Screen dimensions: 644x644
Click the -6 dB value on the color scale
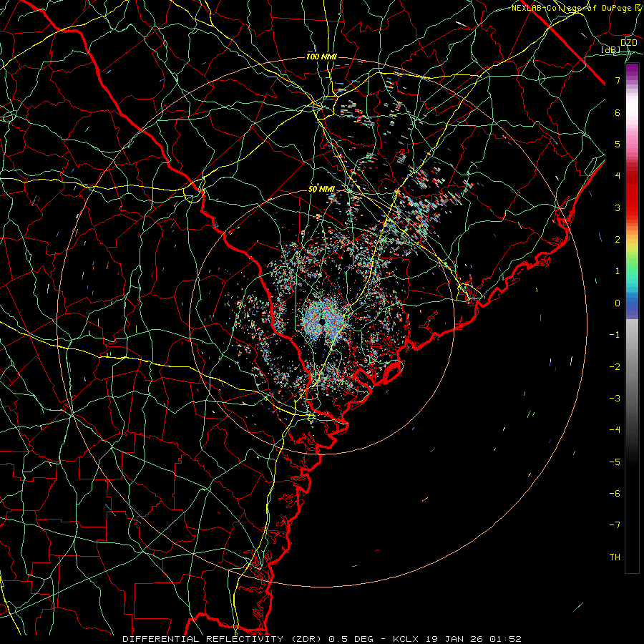615,494
